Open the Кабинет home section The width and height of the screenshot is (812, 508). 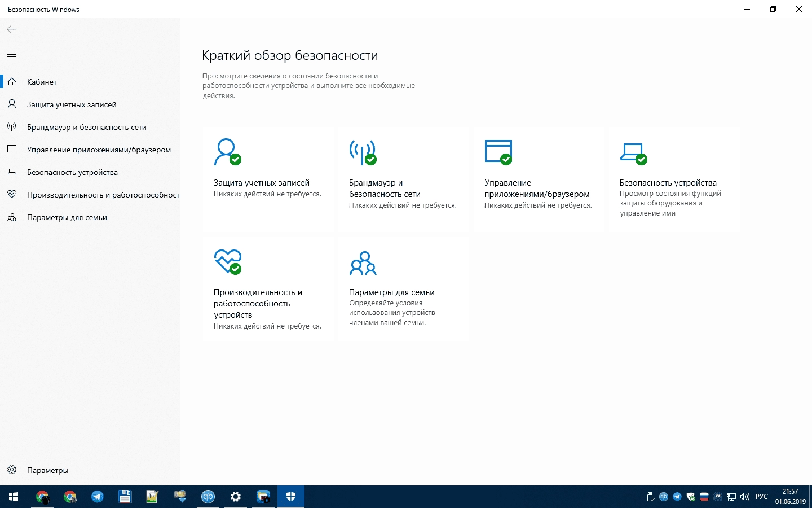coord(90,82)
